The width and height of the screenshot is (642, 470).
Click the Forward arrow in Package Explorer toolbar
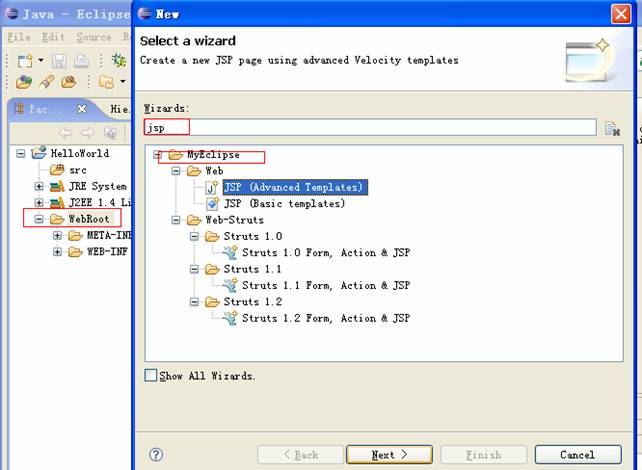87,133
